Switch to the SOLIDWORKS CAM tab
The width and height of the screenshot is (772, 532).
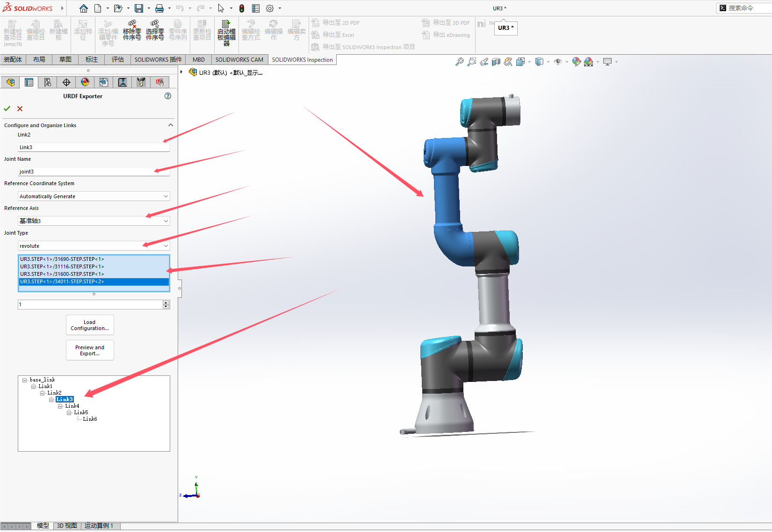(x=239, y=59)
